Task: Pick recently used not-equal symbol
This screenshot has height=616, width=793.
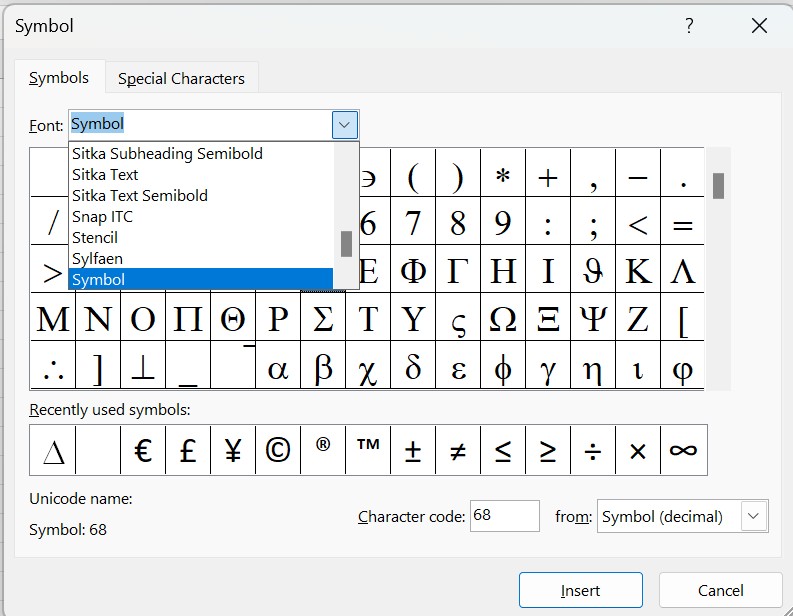Action: pyautogui.click(x=458, y=450)
